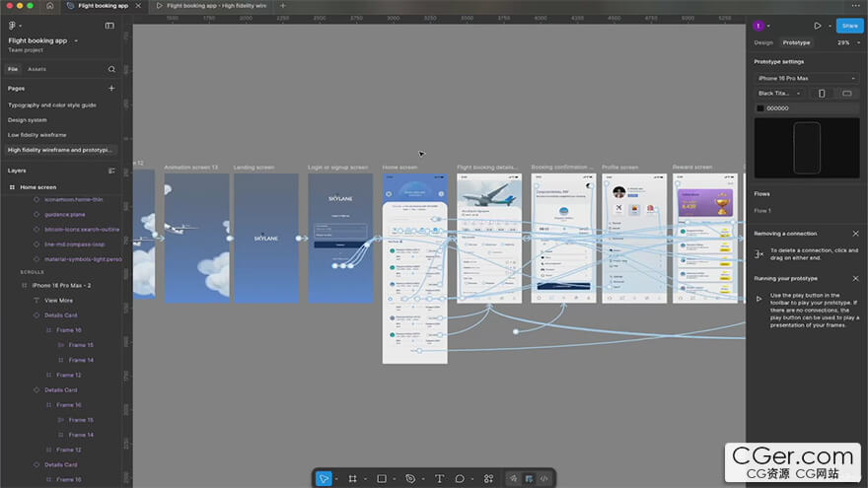The height and width of the screenshot is (488, 868).
Task: Switch to the Assets tab
Action: point(36,69)
